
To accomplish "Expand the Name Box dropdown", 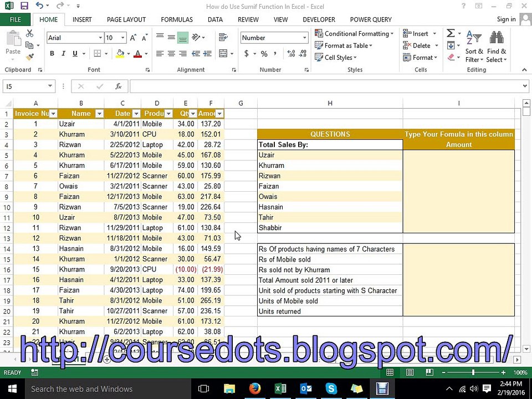I will click(50, 86).
